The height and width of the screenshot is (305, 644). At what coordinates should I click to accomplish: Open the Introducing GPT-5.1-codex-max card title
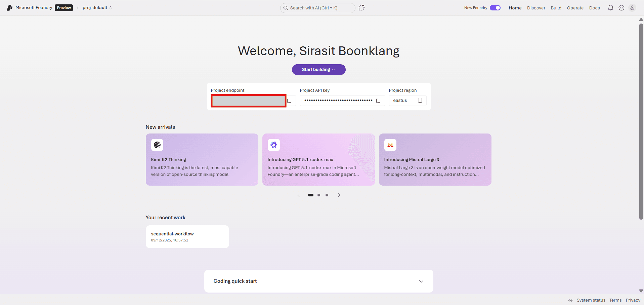click(300, 160)
